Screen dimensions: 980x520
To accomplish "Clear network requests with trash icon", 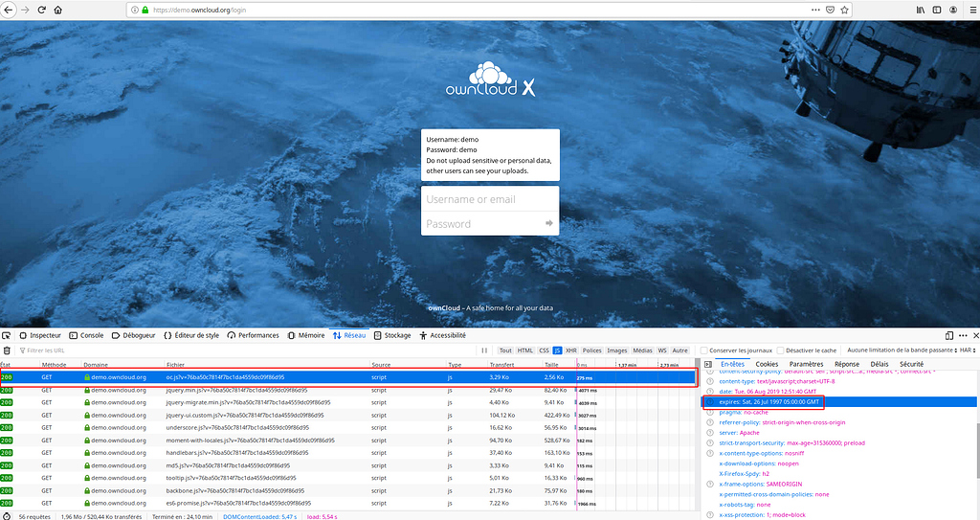I will [x=7, y=350].
